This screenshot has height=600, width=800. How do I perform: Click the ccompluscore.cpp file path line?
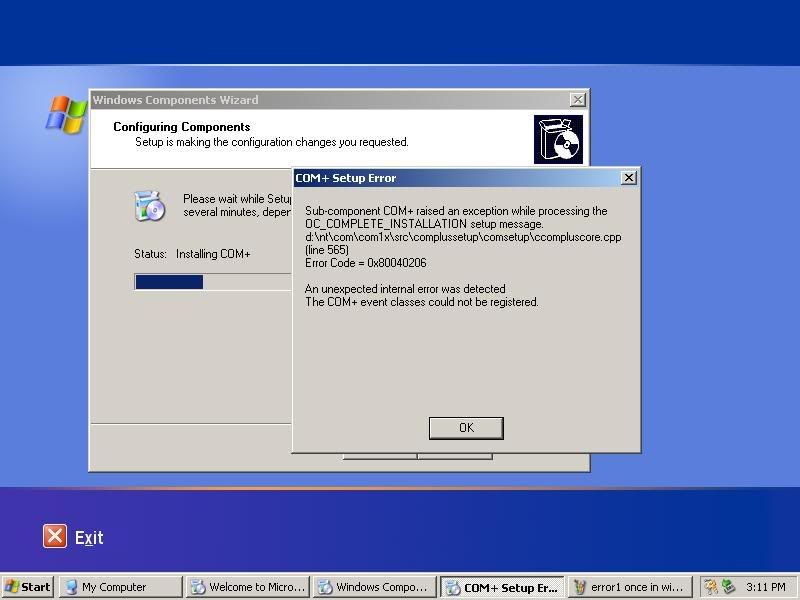[x=463, y=237]
